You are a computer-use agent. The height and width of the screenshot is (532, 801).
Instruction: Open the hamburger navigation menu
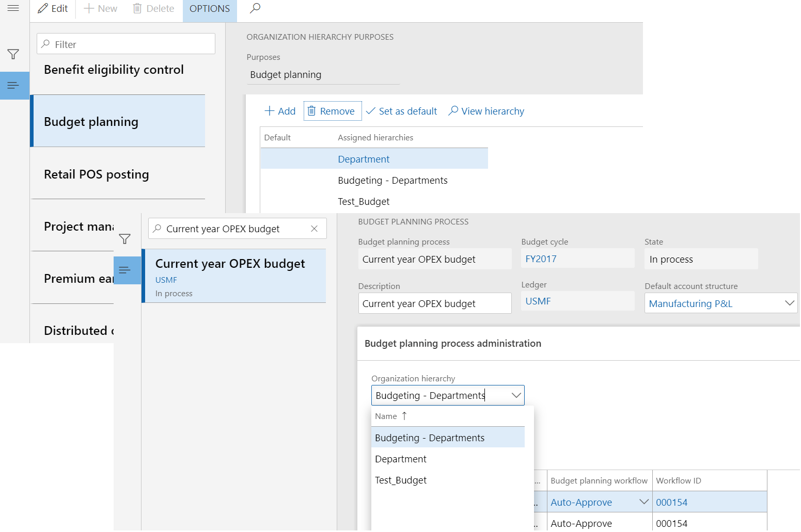click(13, 8)
